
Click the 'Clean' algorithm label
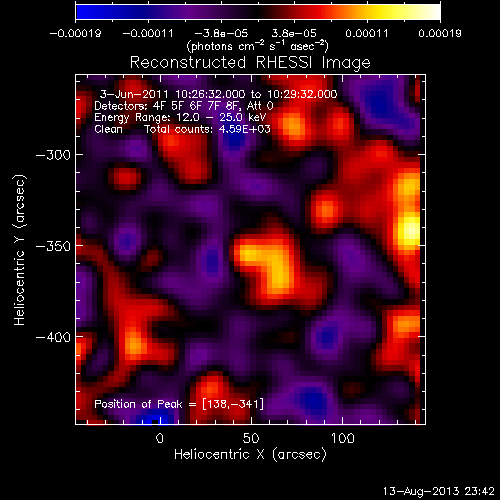pos(108,129)
